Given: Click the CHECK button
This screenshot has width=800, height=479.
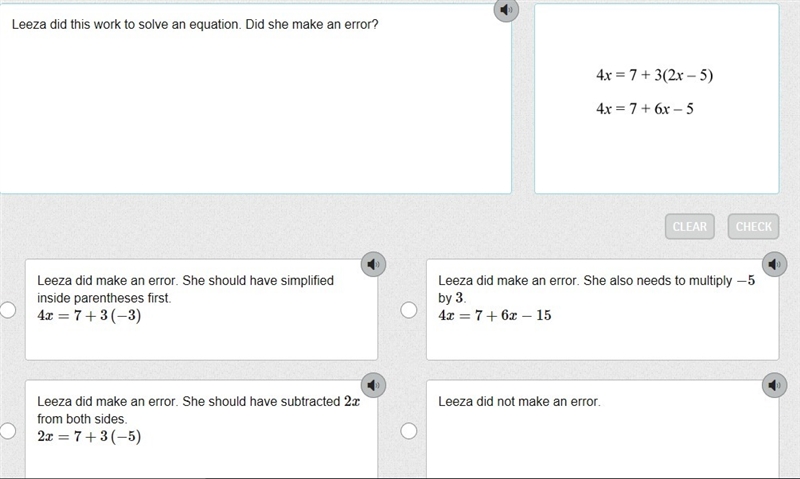Looking at the screenshot, I should (754, 226).
